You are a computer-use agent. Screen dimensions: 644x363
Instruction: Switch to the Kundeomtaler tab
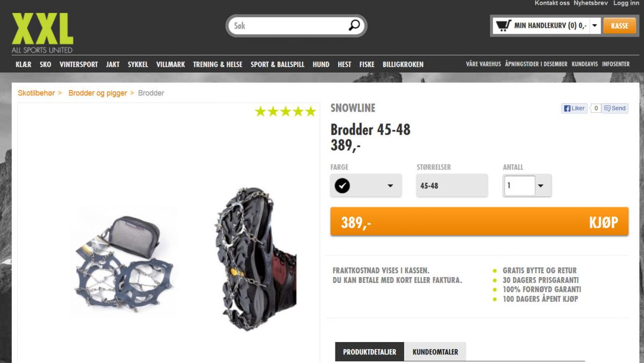tap(435, 352)
